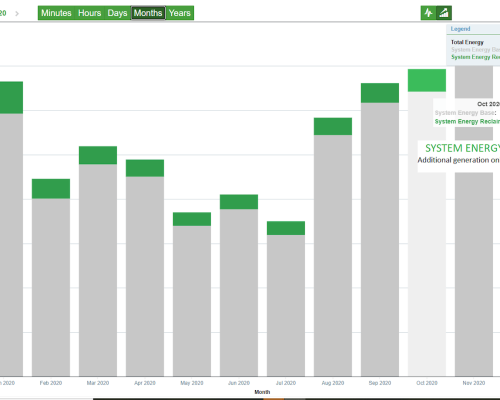Click the Mar 2020 green reclaimed segment
Viewport: 500px width, 400px height.
(x=98, y=155)
